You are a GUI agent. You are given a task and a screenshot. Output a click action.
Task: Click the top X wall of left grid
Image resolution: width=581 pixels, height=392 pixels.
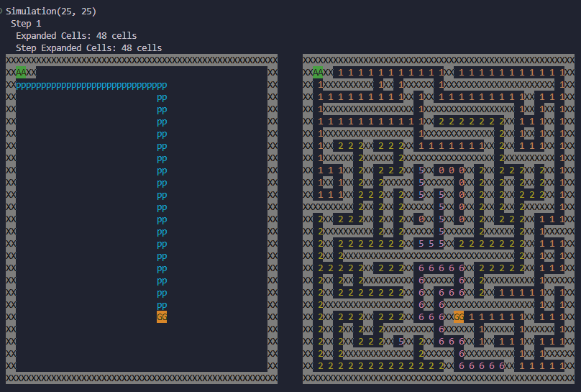(x=142, y=60)
